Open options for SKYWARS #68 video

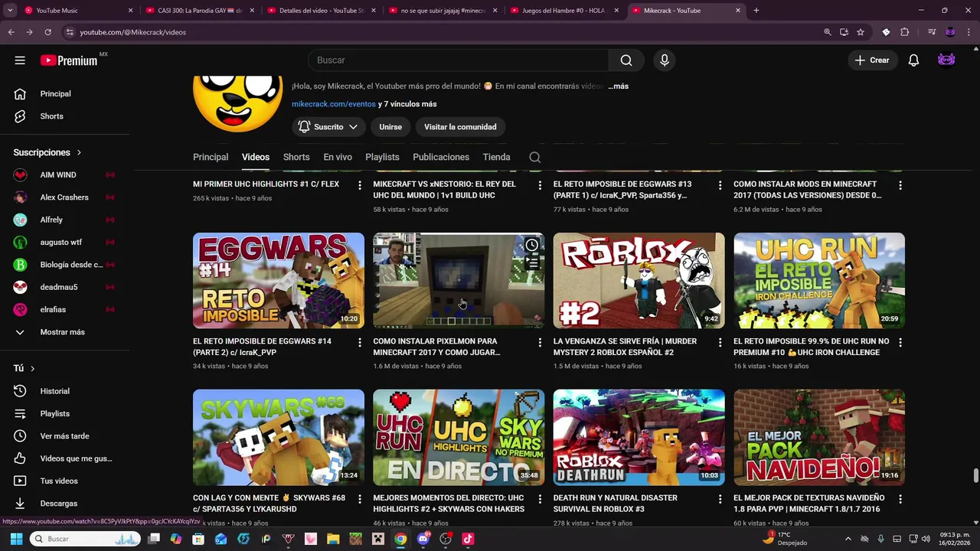(x=359, y=499)
